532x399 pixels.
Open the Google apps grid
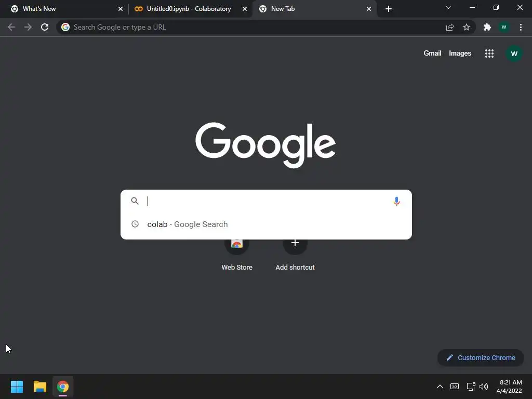(489, 54)
